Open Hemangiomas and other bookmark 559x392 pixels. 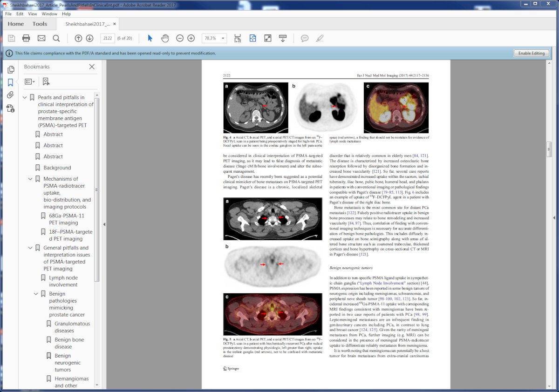(72, 382)
